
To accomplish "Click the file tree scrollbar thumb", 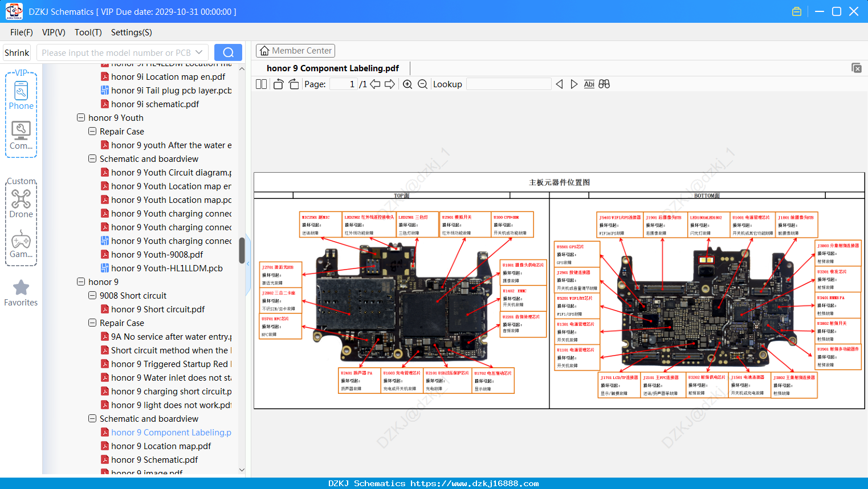I will coord(242,250).
